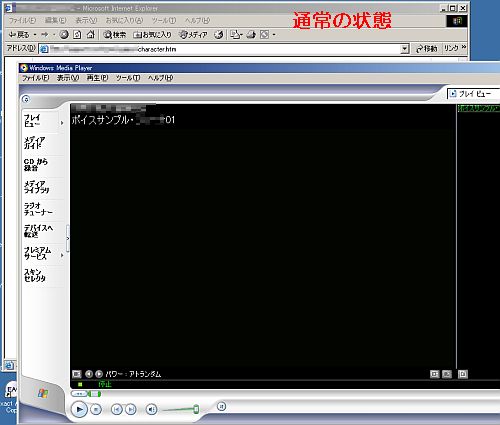Switch to next visualization
The image size is (500, 425).
point(99,374)
